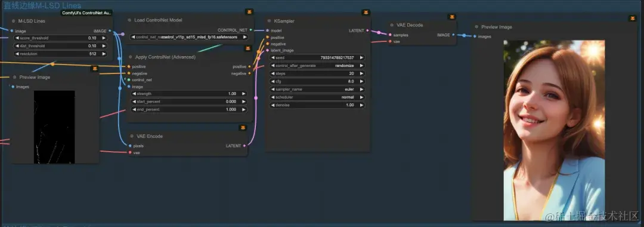Increase end_percent with right arrow
The height and width of the screenshot is (227, 644).
[x=244, y=109]
